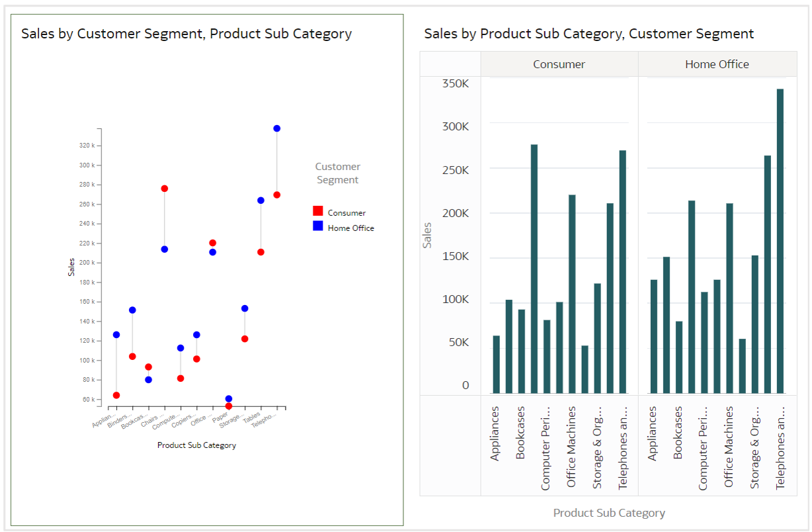
Task: Click the blue Home Office legend swatch
Action: coord(318,226)
